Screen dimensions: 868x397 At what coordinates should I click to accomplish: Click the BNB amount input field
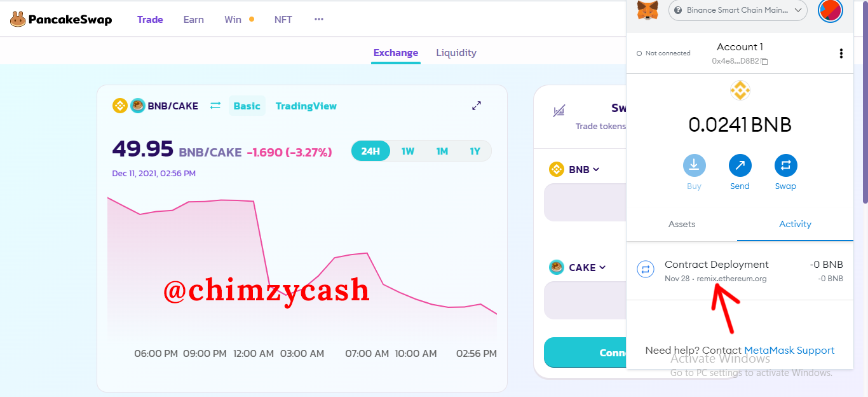tap(585, 202)
